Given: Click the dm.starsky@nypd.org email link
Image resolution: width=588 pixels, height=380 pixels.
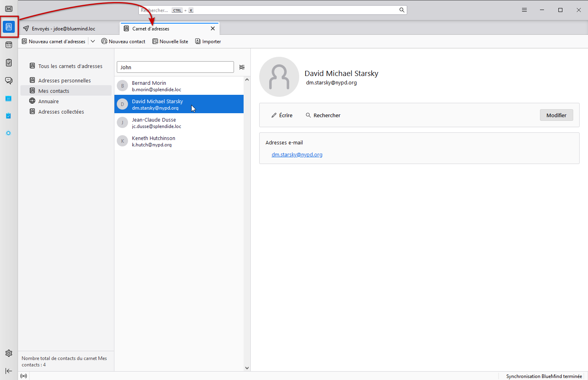Looking at the screenshot, I should pos(297,155).
